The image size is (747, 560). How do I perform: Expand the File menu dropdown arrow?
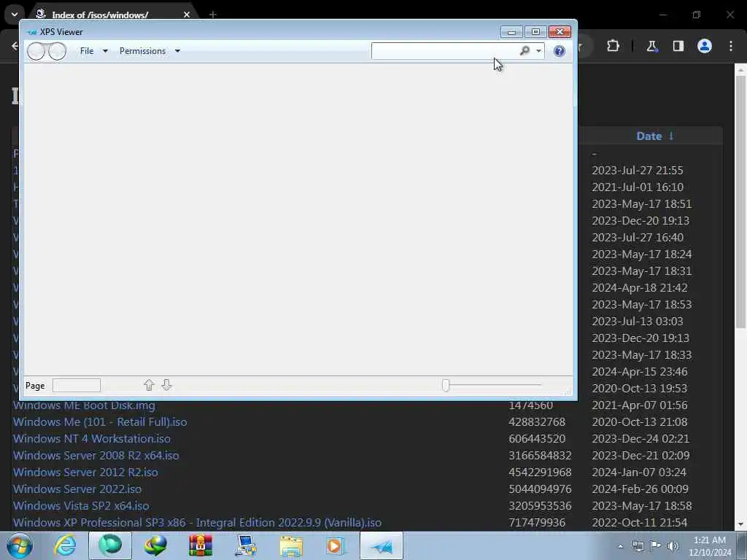105,51
